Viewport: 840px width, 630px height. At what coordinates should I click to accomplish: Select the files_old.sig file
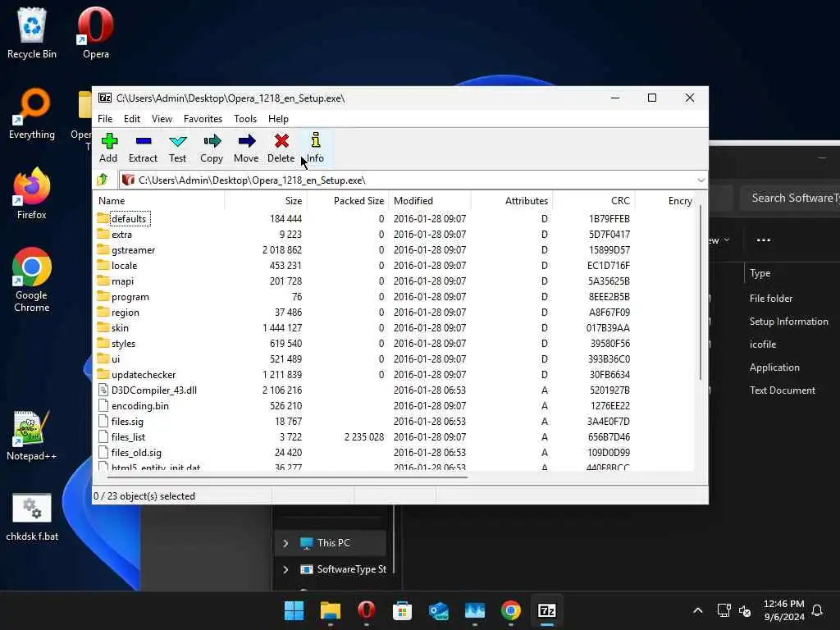click(394, 452)
